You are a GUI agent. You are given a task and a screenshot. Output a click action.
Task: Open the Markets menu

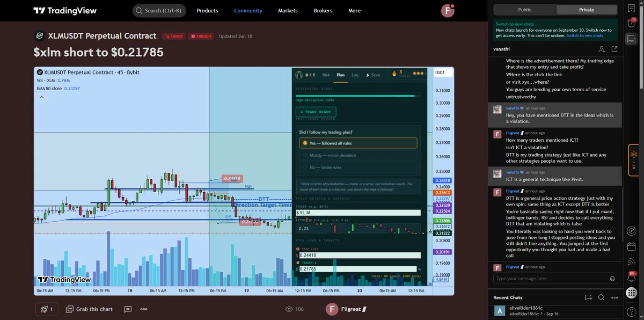pos(288,11)
